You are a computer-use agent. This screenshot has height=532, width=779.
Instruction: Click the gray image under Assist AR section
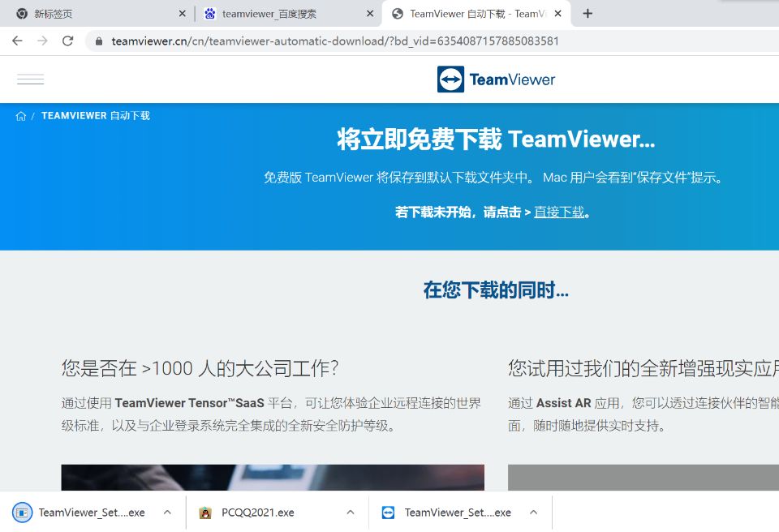[643, 478]
